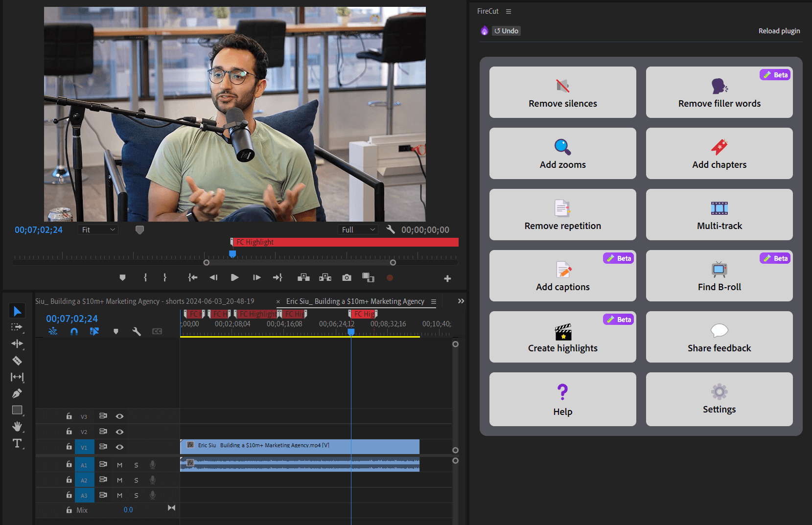Select the Track Select Forward tool
812x525 pixels.
(17, 327)
